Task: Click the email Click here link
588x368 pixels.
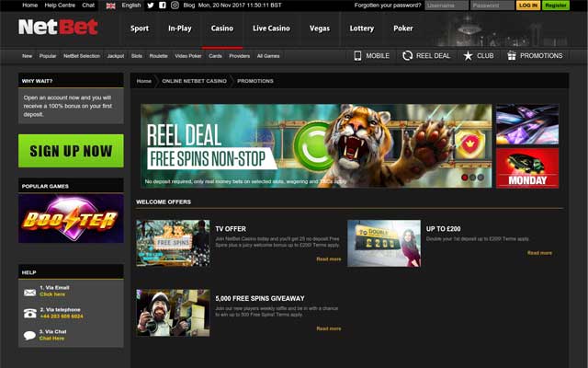Action: (52, 294)
